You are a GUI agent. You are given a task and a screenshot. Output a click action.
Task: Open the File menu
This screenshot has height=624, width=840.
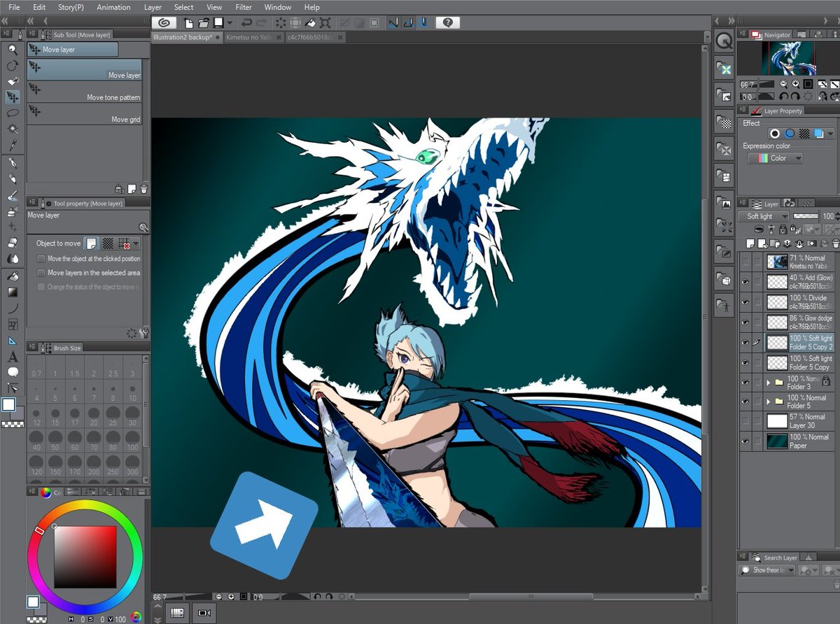(14, 7)
